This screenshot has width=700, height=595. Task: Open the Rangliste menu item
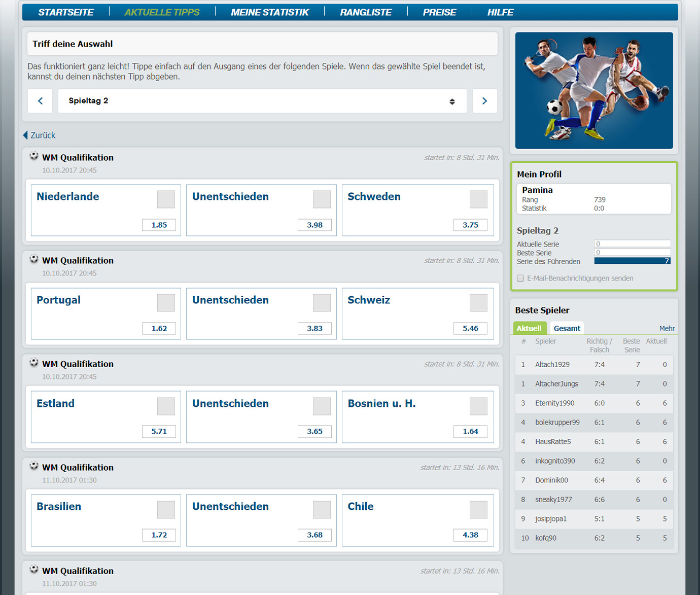click(x=366, y=12)
